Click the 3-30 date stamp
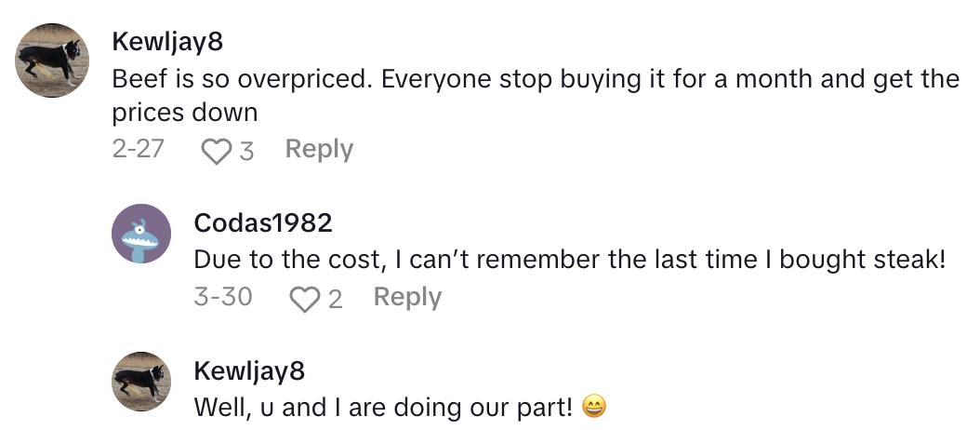Screen dimensions: 980x430 point(222,297)
